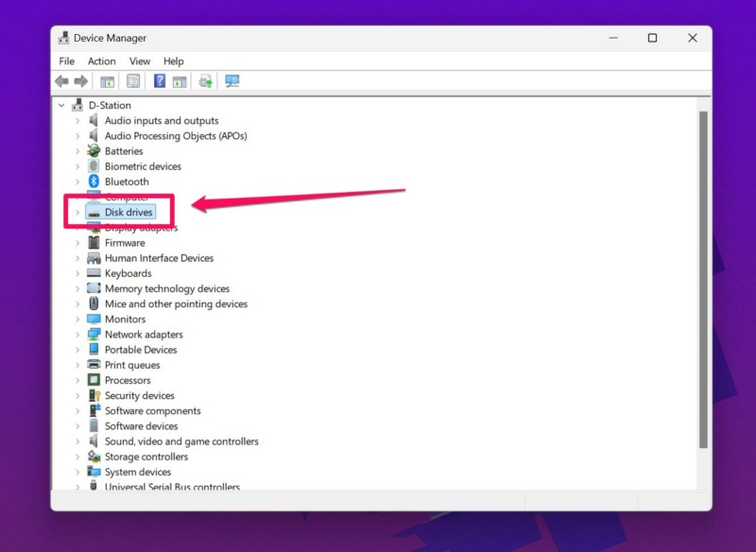Expand Sound, video and game controllers
This screenshot has width=756, height=552.
(77, 441)
